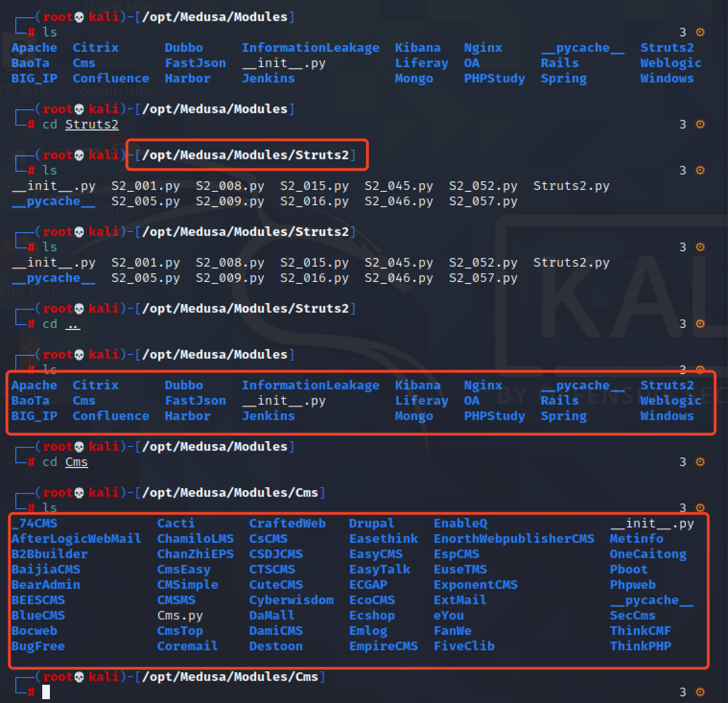
Task: Select BlueCMS in the Cms listing
Action: pos(38,616)
